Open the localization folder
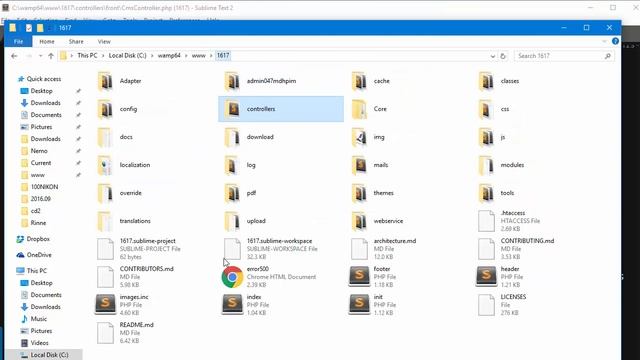The width and height of the screenshot is (640, 360). [124, 165]
